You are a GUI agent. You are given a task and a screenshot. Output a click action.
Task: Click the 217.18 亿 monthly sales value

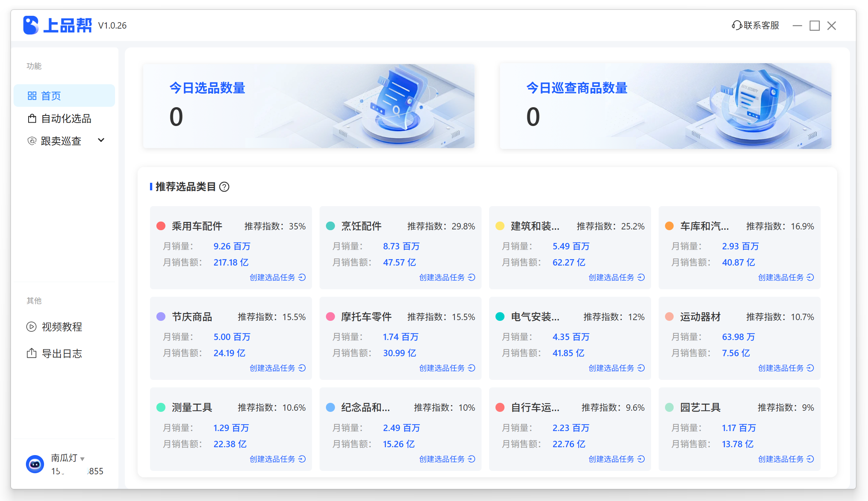231,262
